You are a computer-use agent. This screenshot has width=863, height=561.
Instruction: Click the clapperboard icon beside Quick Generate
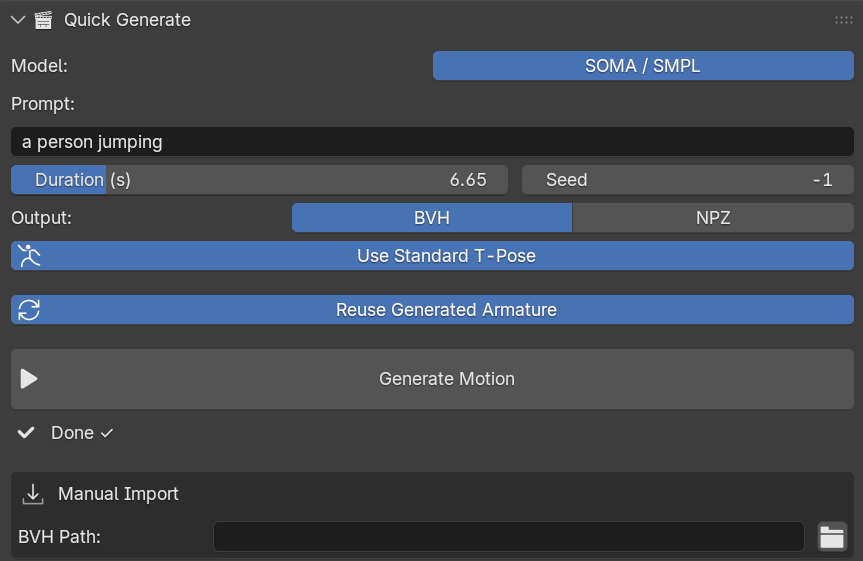(x=43, y=20)
